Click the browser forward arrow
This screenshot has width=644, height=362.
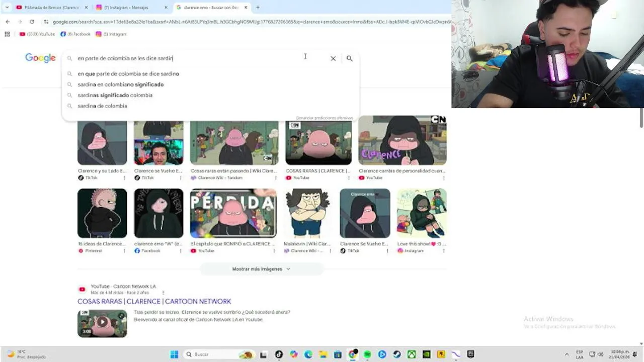tap(20, 22)
